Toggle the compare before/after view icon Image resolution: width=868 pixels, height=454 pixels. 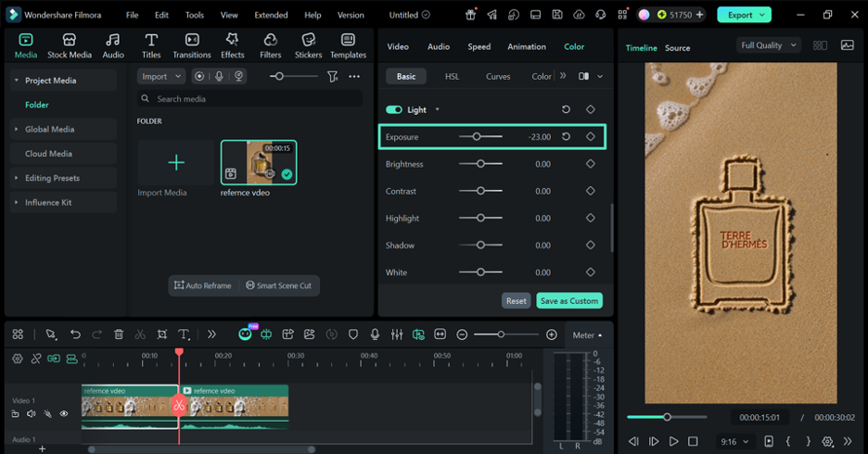pos(583,76)
